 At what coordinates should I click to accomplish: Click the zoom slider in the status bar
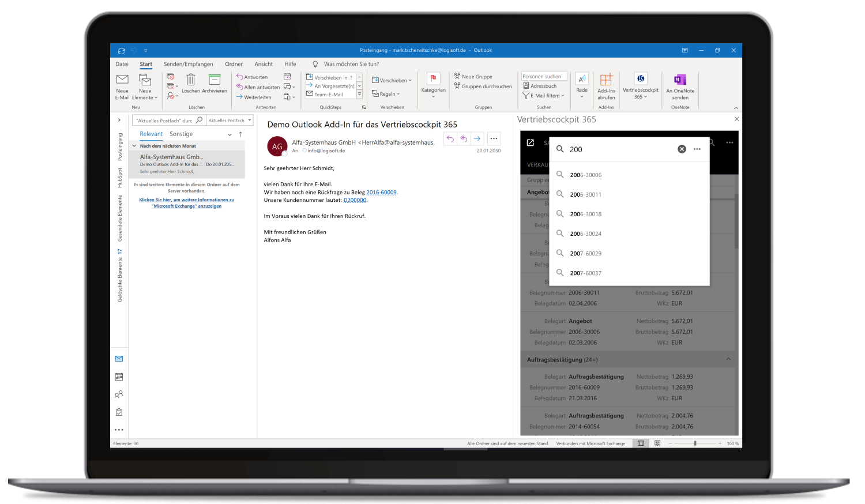point(695,443)
